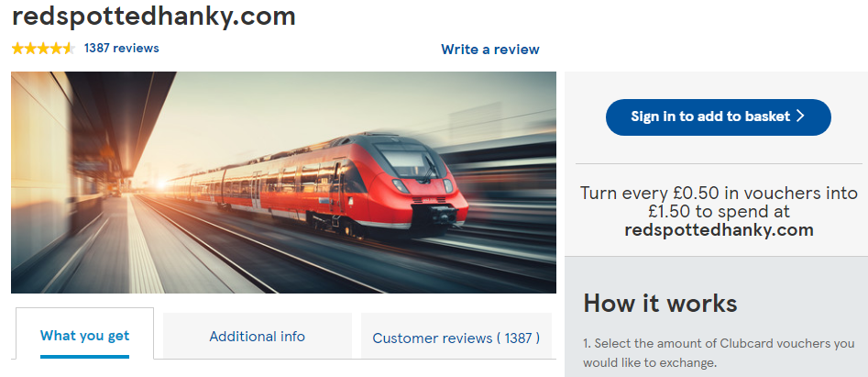Click Sign in to add to basket
This screenshot has width=868, height=377.
pos(718,116)
